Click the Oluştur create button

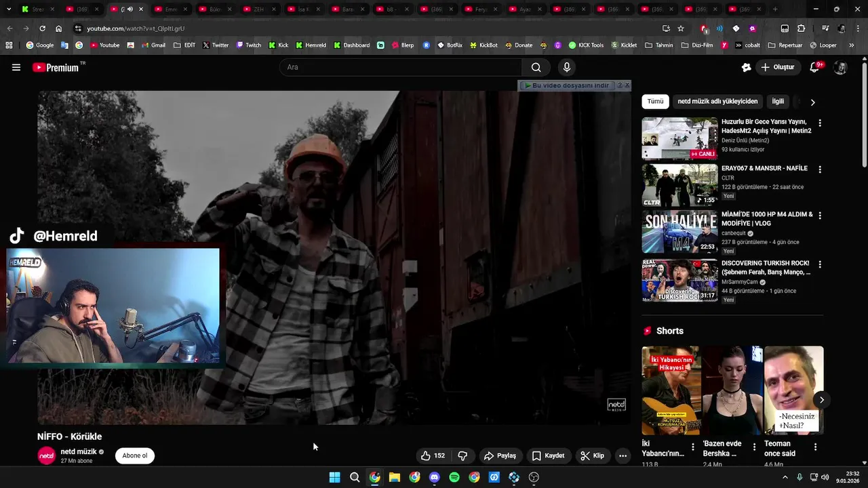(778, 67)
